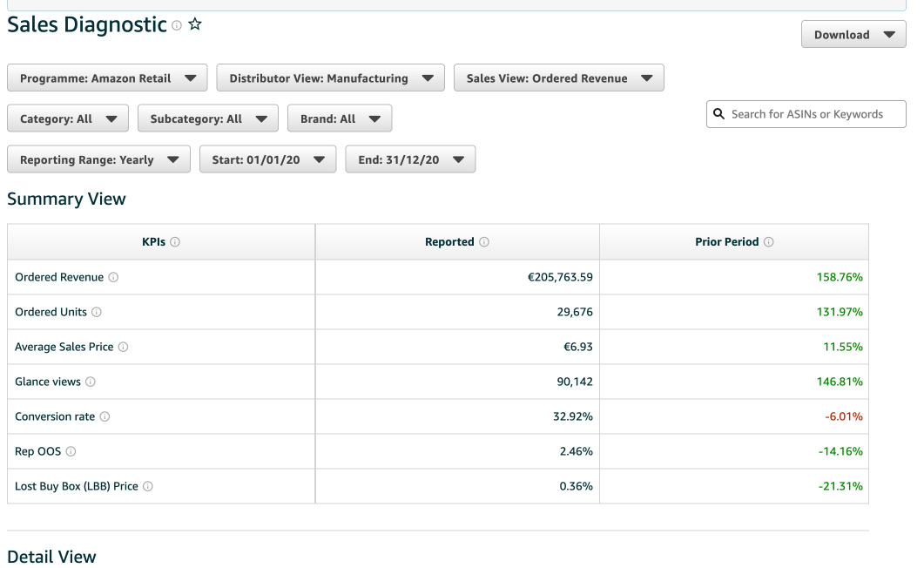Screen dimensions: 924x568
Task: Click the magnifier icon in the search bar
Action: 719,113
